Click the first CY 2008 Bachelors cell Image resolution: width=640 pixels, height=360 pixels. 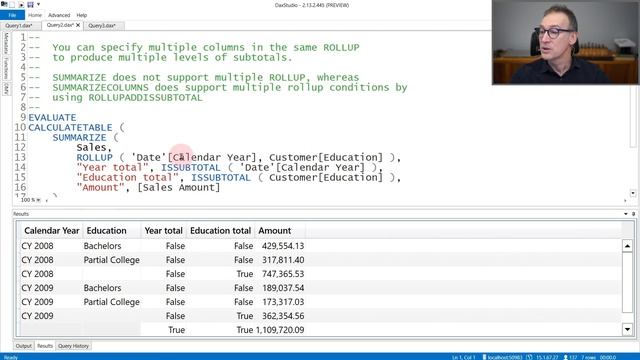[x=102, y=246]
